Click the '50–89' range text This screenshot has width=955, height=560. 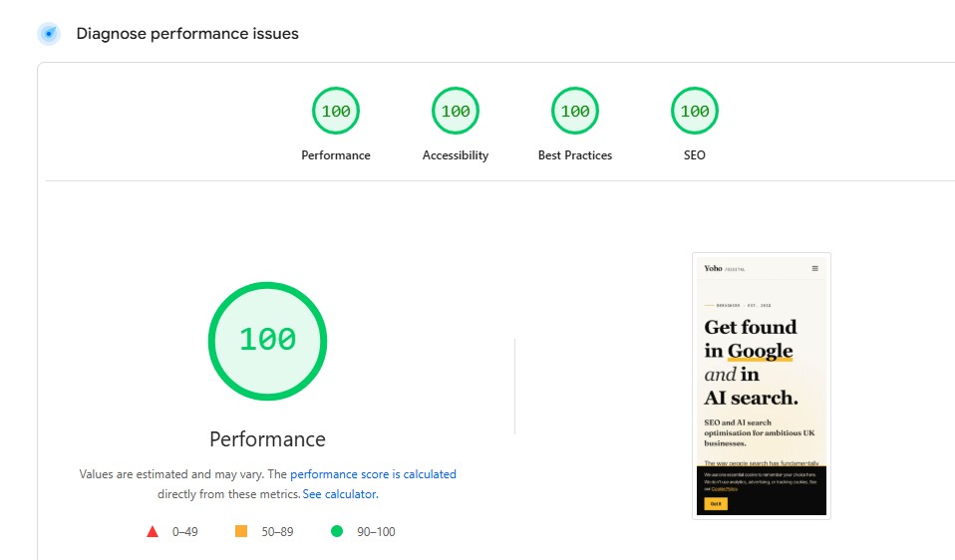click(x=277, y=532)
